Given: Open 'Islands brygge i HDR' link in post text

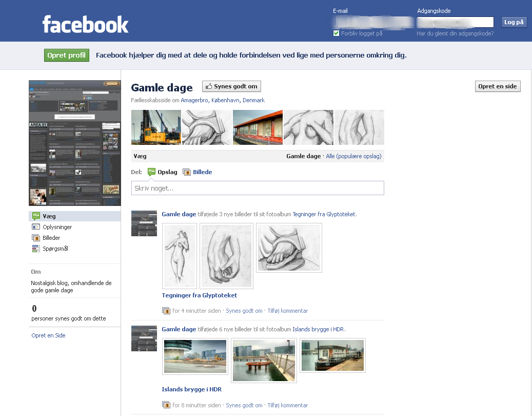Looking at the screenshot, I should pyautogui.click(x=318, y=329).
